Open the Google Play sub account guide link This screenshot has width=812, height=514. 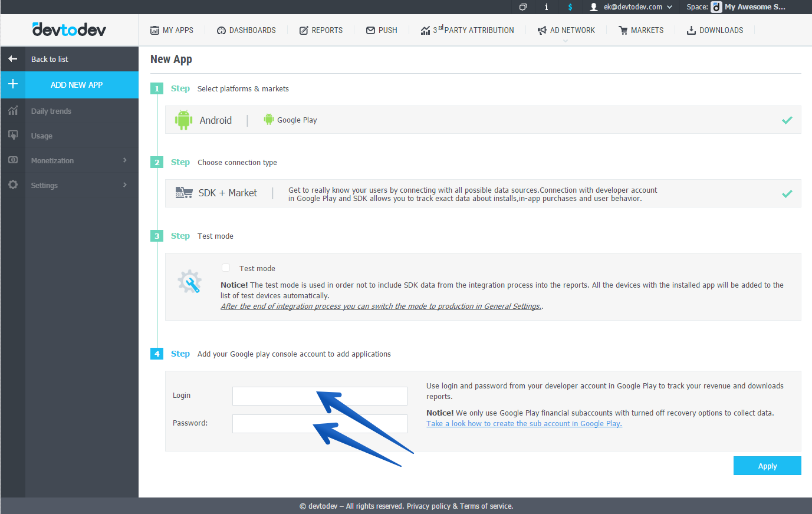point(524,424)
